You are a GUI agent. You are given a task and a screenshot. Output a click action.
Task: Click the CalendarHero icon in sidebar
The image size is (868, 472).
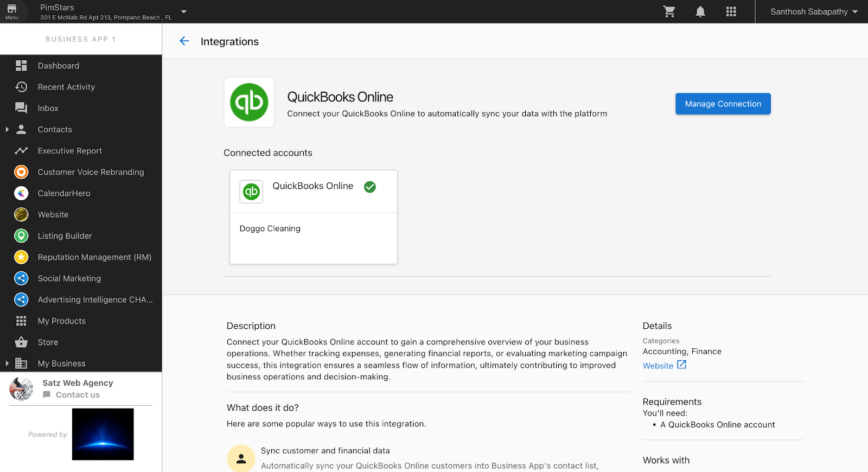(21, 193)
